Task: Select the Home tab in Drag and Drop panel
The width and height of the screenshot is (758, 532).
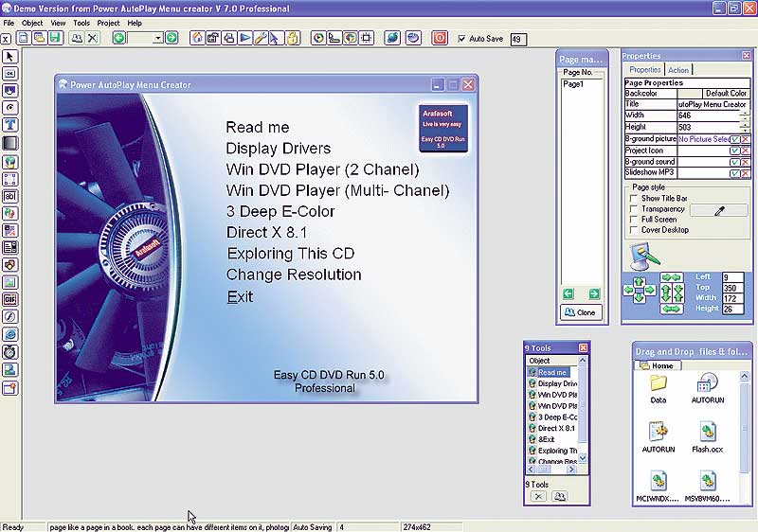Action: click(658, 366)
